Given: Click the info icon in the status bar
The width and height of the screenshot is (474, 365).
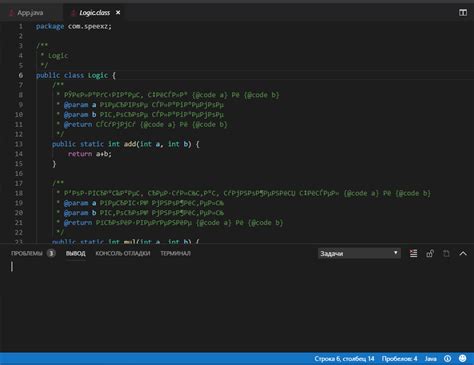Looking at the screenshot, I should [x=447, y=359].
